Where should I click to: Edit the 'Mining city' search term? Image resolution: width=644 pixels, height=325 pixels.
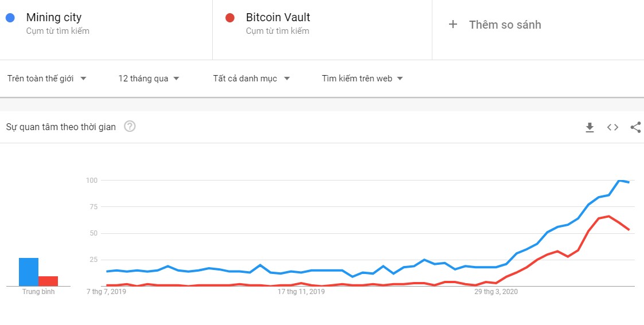[54, 17]
